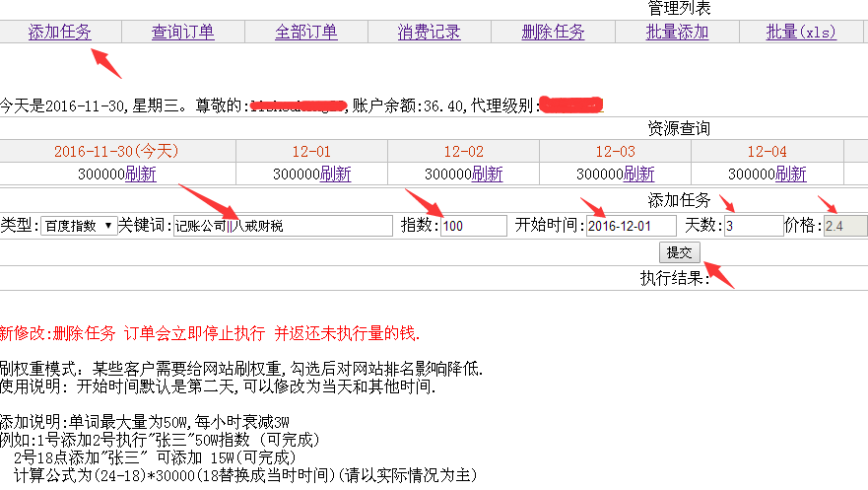Viewport: 868px width, 490px height.
Task: Click the 计算公式 line with (24-18)*30000
Action: 245,475
